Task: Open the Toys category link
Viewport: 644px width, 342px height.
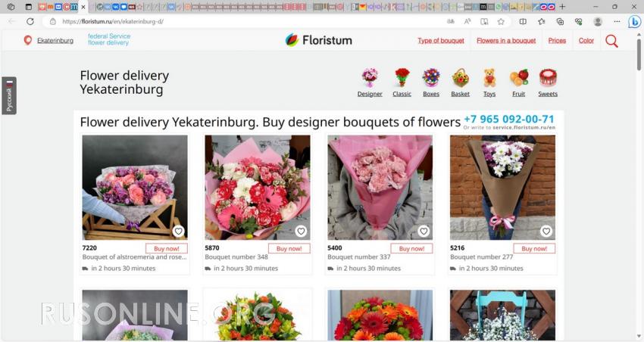Action: click(x=489, y=94)
